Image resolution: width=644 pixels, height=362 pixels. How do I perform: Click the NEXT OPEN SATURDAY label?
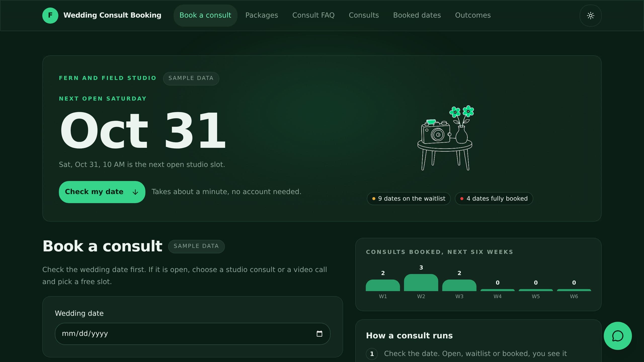pyautogui.click(x=103, y=99)
